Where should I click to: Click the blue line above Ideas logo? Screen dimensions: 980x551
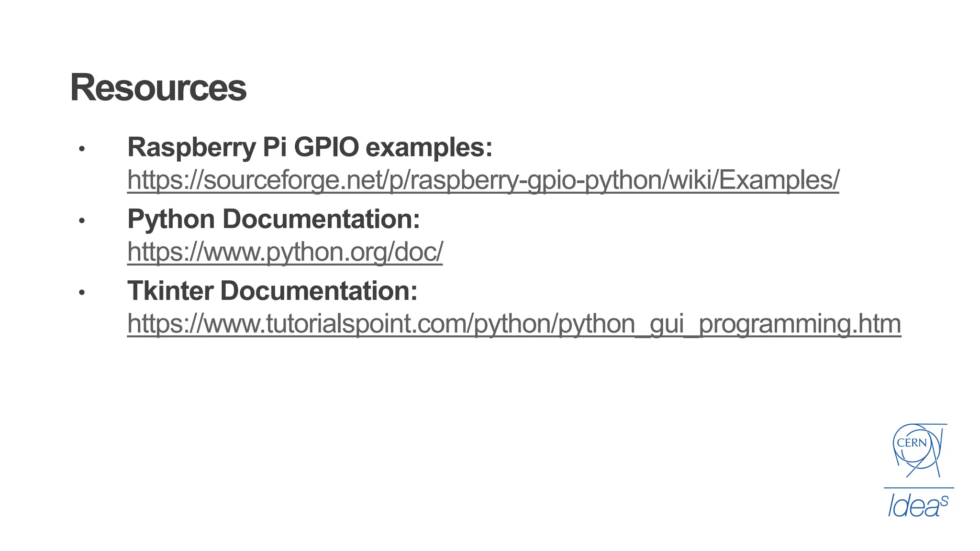pos(918,488)
